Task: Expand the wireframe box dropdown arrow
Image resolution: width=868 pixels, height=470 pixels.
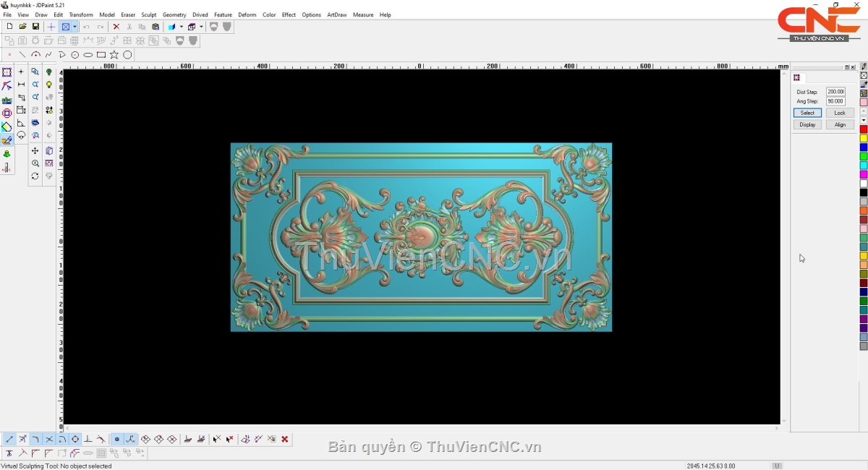Action: 201,27
